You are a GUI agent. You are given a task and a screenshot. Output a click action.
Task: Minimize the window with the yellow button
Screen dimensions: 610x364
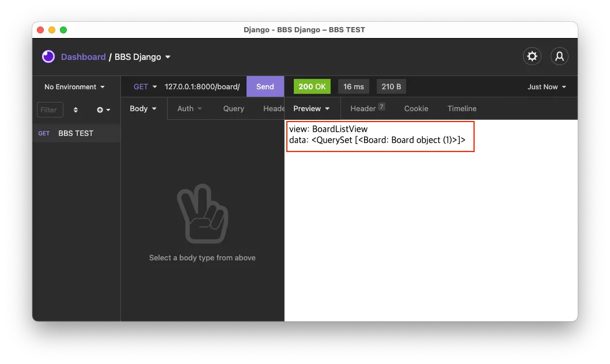coord(52,30)
